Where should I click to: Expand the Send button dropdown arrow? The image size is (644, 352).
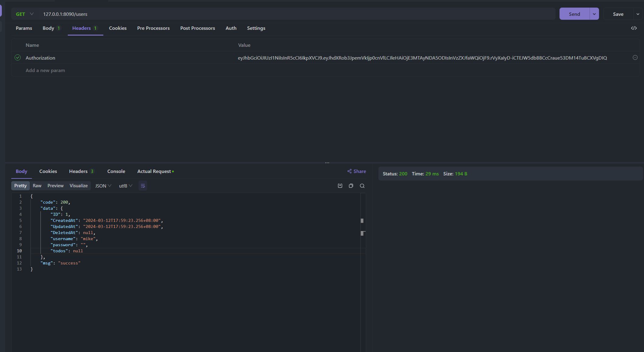coord(594,14)
